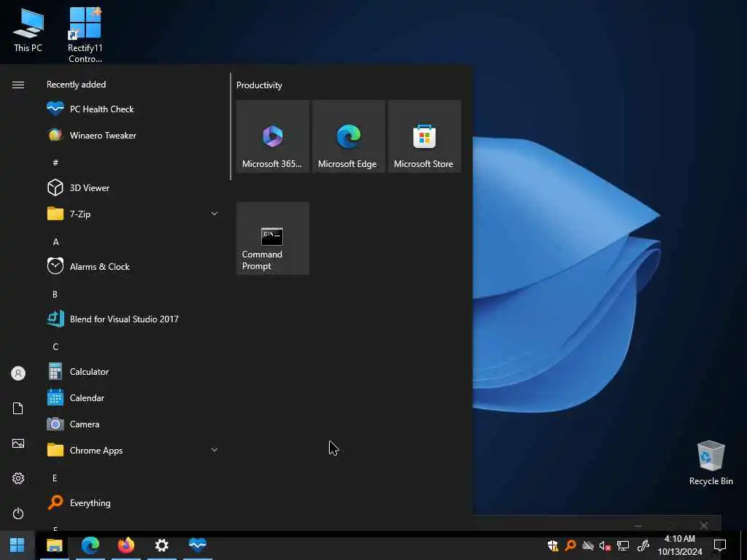Click the B letter index header
This screenshot has width=747, height=560.
(55, 294)
